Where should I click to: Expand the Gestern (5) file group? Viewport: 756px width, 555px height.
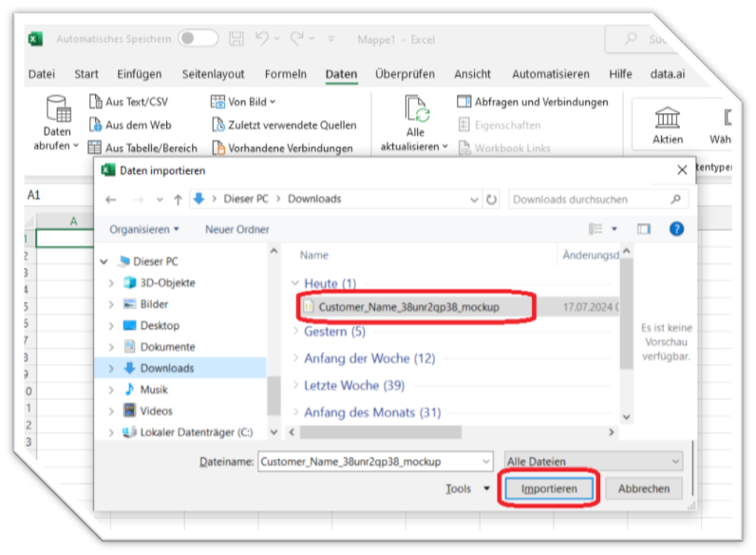pos(334,332)
